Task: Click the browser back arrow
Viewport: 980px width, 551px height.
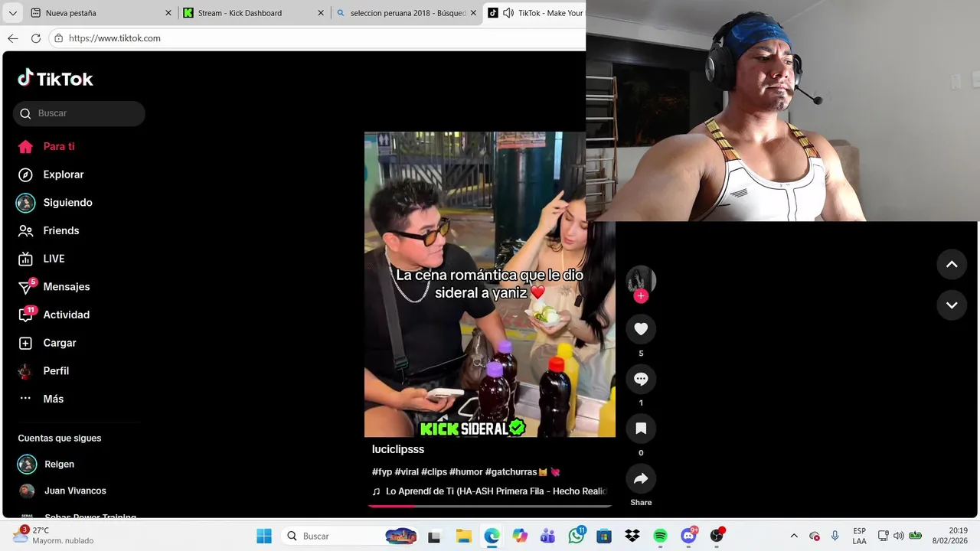Action: [x=13, y=38]
